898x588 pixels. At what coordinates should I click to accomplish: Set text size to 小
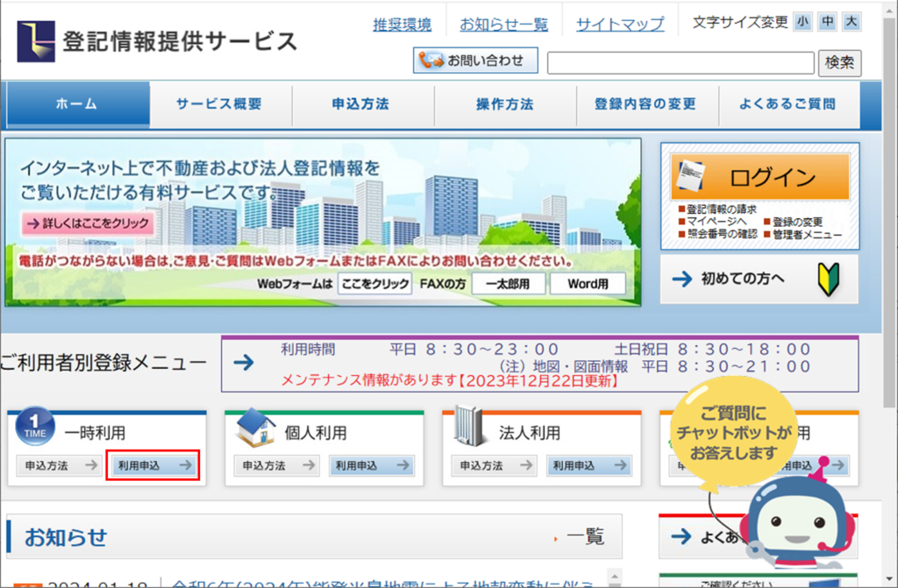tap(802, 23)
